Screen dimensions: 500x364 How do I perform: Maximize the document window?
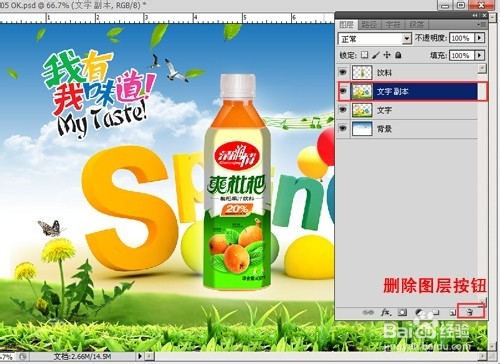461,5
